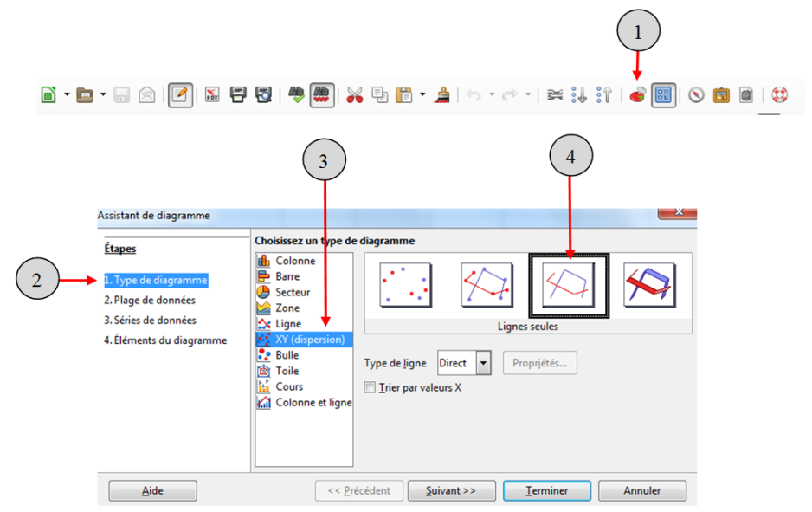
Task: Select Cours chart type
Action: pyautogui.click(x=304, y=386)
